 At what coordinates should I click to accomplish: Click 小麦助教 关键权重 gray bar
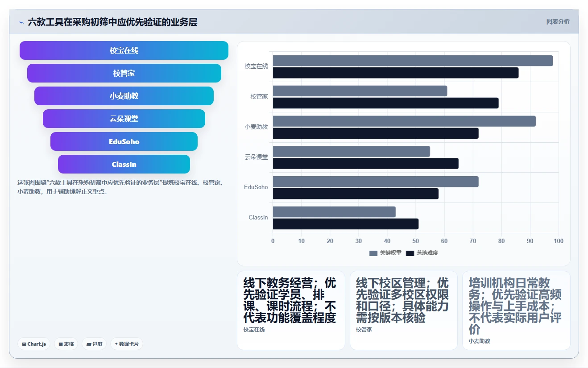404,121
